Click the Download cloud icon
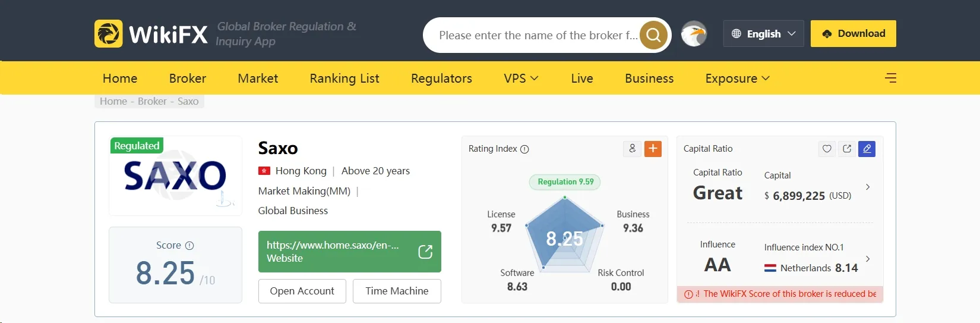Screen dimensions: 980x323 (827, 34)
